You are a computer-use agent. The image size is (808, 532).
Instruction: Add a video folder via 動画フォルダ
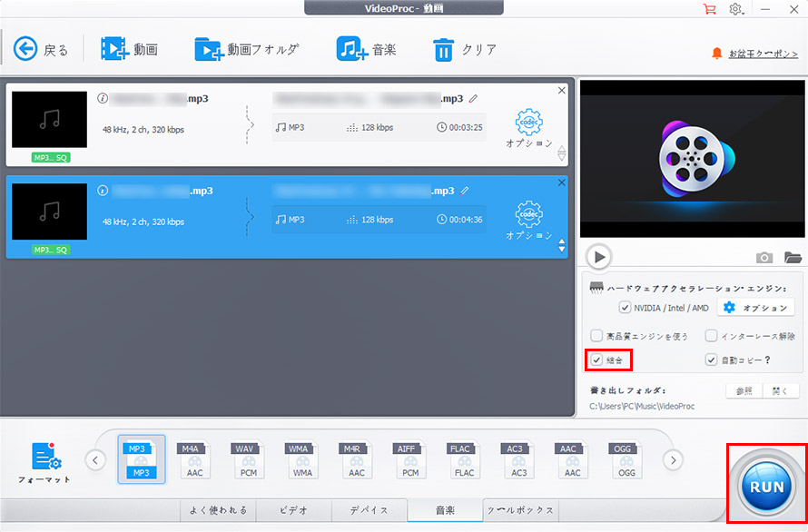[246, 50]
